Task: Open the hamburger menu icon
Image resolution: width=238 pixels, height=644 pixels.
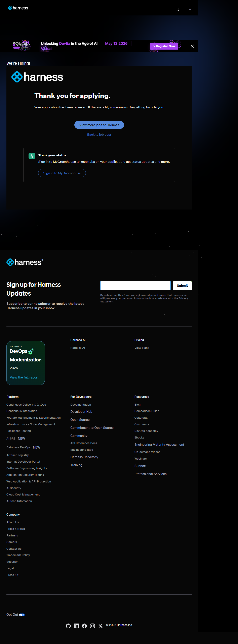Action: (x=190, y=9)
